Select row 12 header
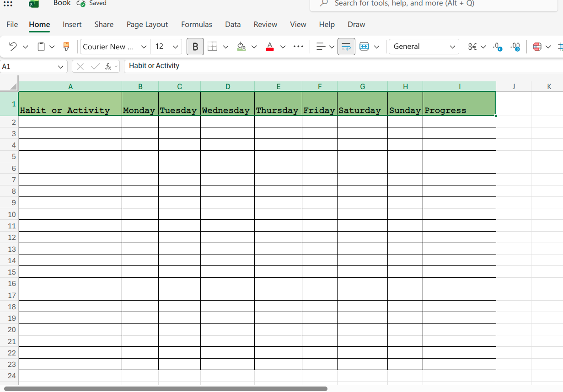Image resolution: width=563 pixels, height=392 pixels. [9, 237]
